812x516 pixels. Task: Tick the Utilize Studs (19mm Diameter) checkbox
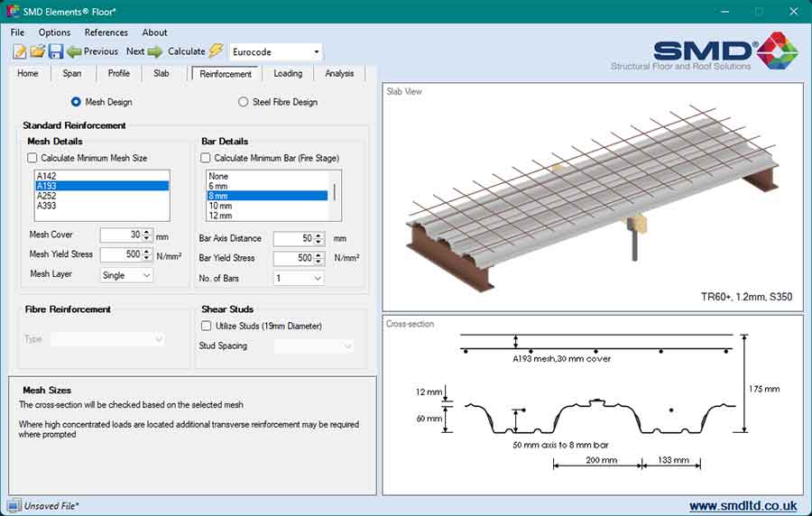coord(207,326)
